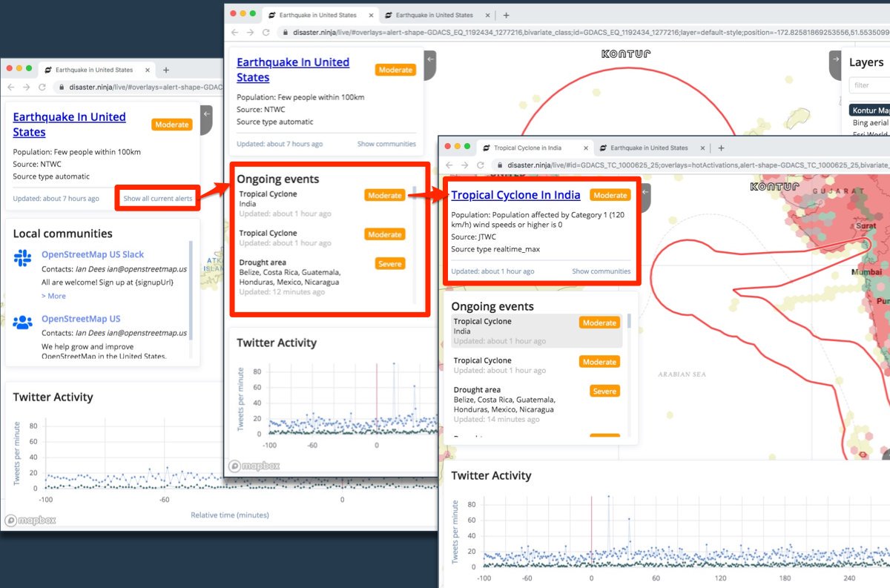Reload page in the middle browser window
This screenshot has width=890, height=588.
click(266, 33)
